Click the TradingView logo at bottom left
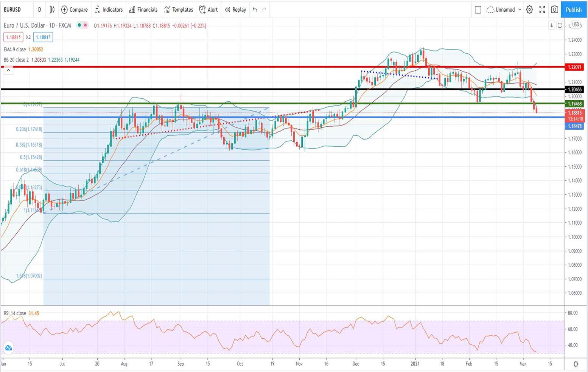 click(x=8, y=348)
